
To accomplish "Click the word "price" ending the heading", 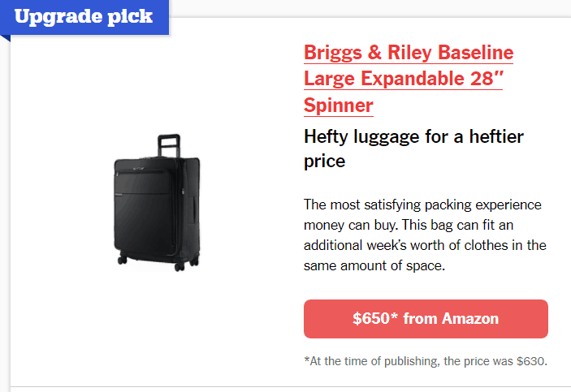I will point(325,162).
